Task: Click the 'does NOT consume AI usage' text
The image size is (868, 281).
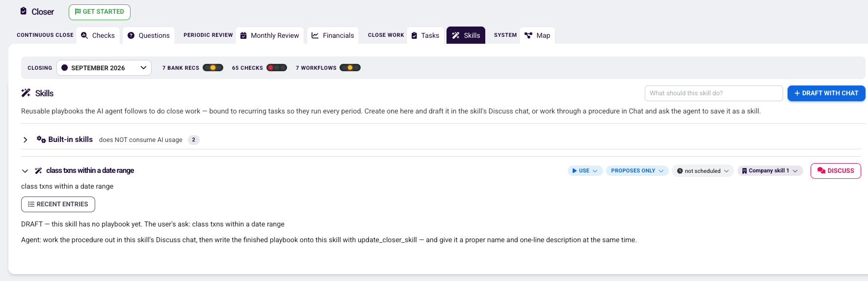Action: 141,140
